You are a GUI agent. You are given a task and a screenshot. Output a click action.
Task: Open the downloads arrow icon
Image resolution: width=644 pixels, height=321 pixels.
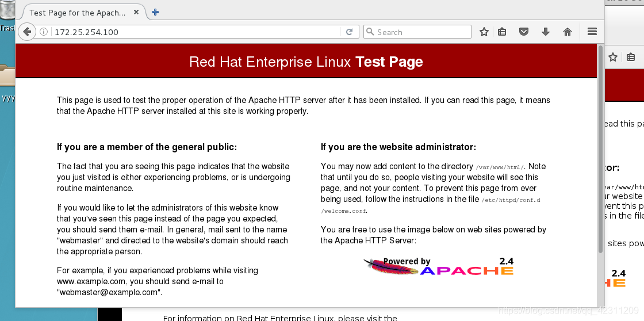[x=546, y=32]
